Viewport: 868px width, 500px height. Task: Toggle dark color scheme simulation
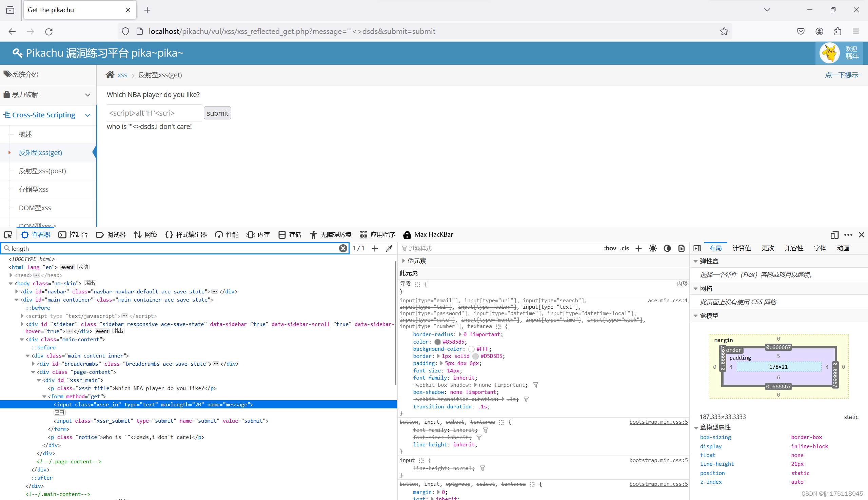pyautogui.click(x=667, y=248)
